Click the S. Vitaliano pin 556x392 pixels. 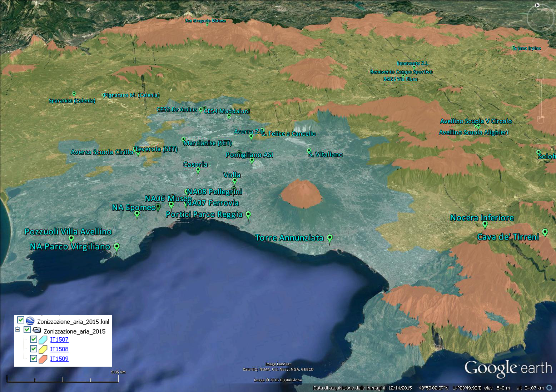(x=309, y=151)
